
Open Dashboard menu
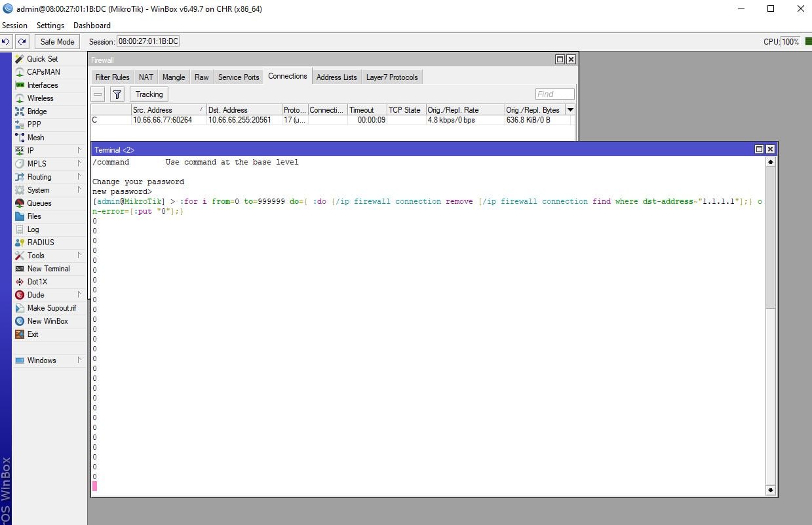point(92,26)
